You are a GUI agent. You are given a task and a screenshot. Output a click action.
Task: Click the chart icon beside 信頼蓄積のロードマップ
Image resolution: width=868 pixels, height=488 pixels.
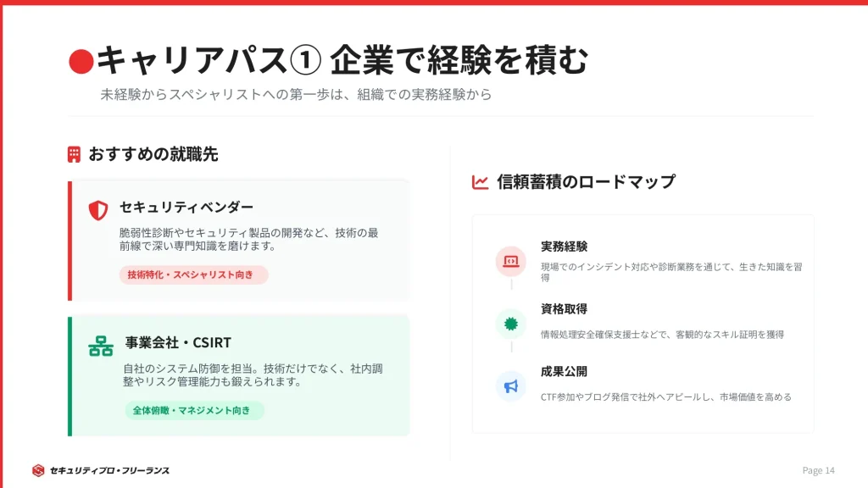tap(480, 182)
